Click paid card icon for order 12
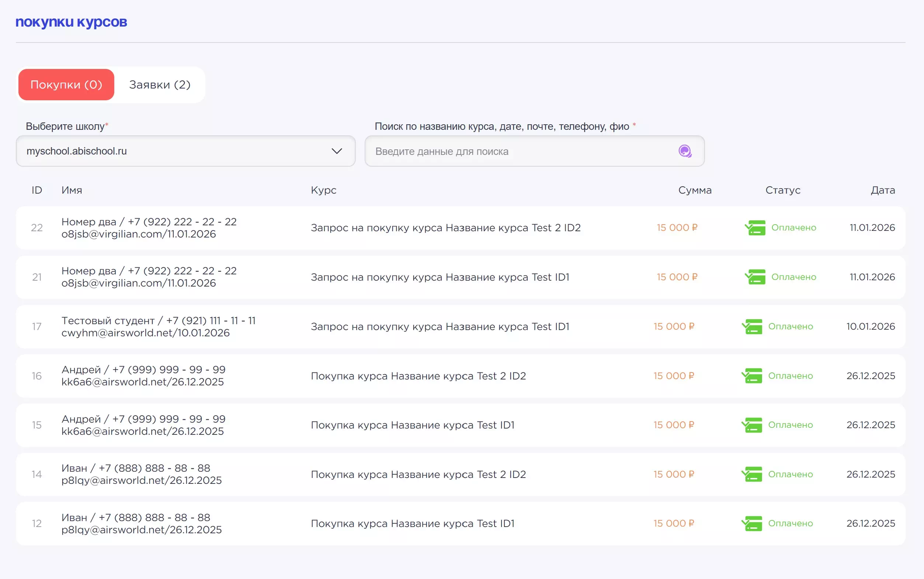This screenshot has width=924, height=579. [x=752, y=523]
